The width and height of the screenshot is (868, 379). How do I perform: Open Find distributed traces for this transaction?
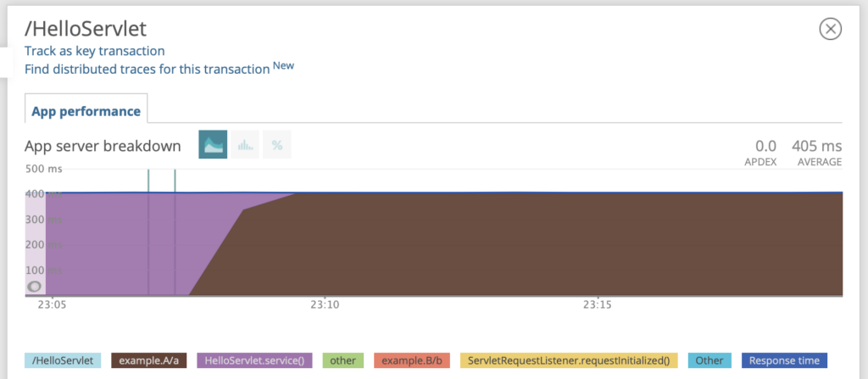147,70
